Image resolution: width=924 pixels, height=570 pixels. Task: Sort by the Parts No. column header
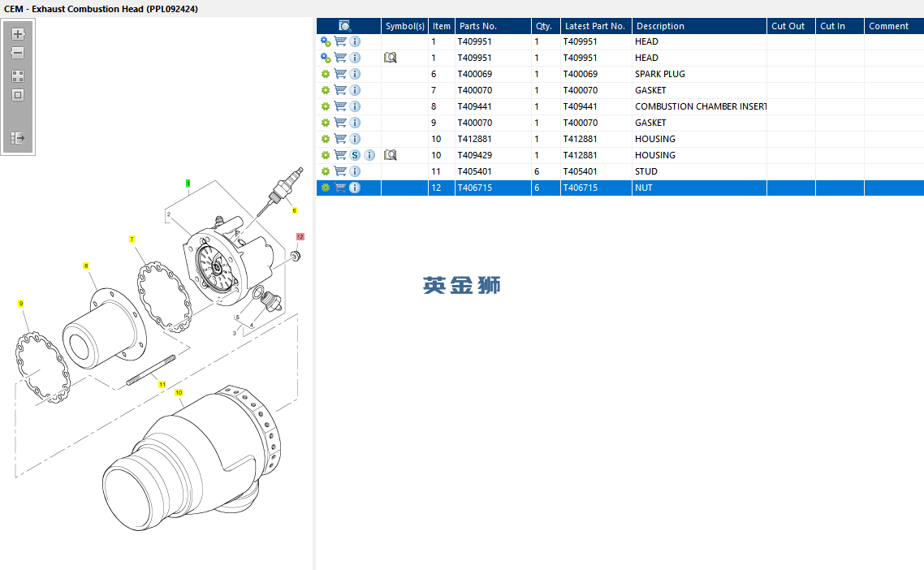pyautogui.click(x=493, y=26)
